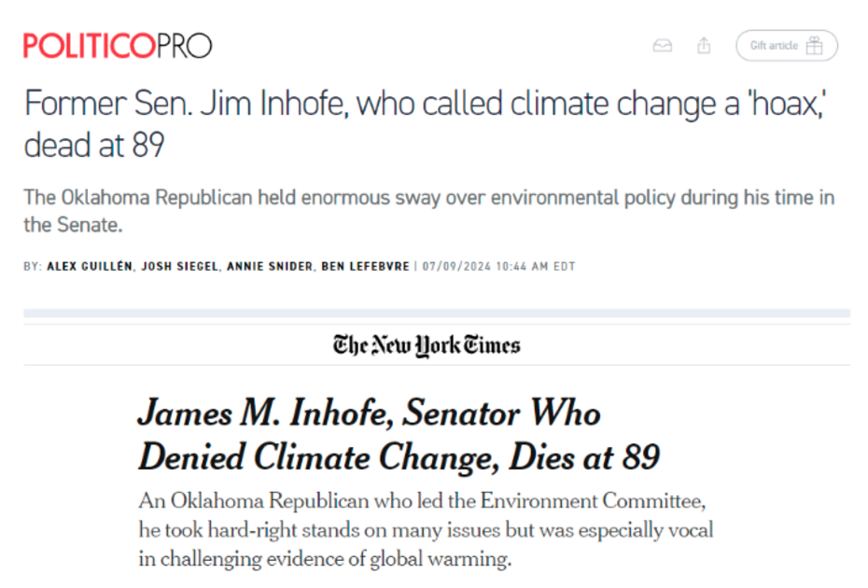Screen dimensions: 868x588
Task: Click The New York Times logo
Action: [x=427, y=345]
